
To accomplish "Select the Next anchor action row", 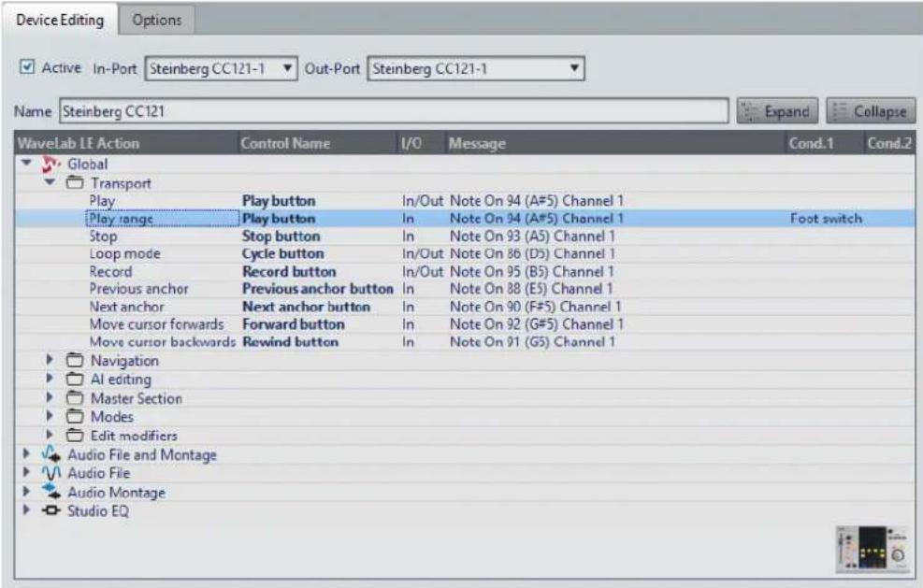I will click(465, 307).
